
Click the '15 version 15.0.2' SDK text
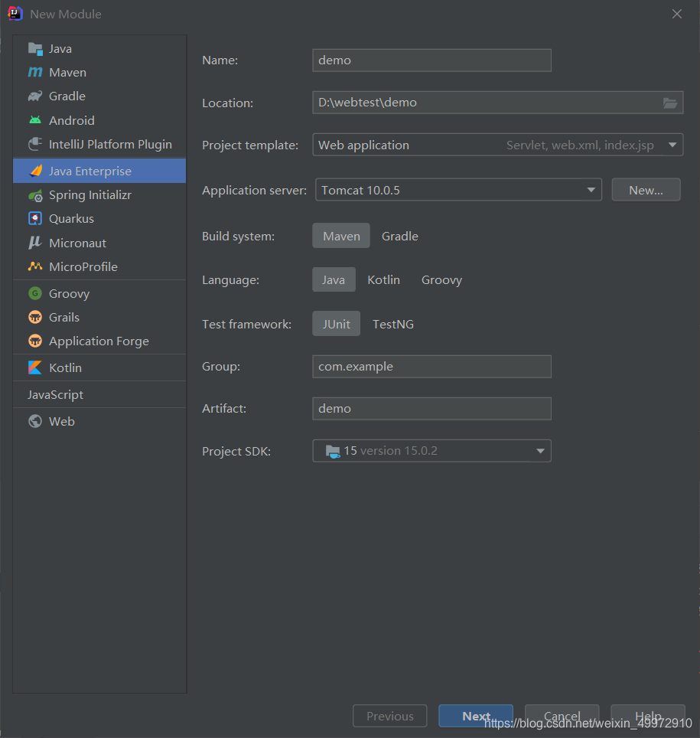[390, 451]
